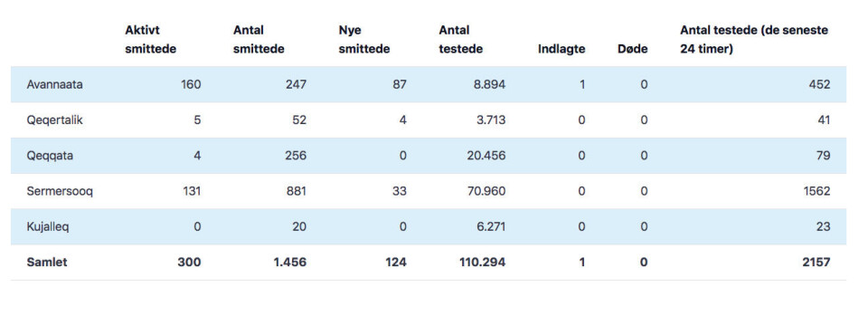868x326 pixels.
Task: Click the "Antal testede (de seneste 24 timer)" header
Action: (754, 39)
